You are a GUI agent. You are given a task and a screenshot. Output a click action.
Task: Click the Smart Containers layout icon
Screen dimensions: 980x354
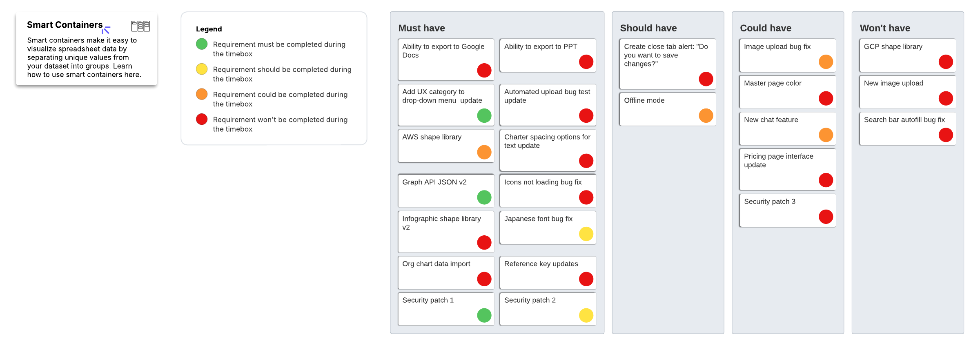coord(140,26)
